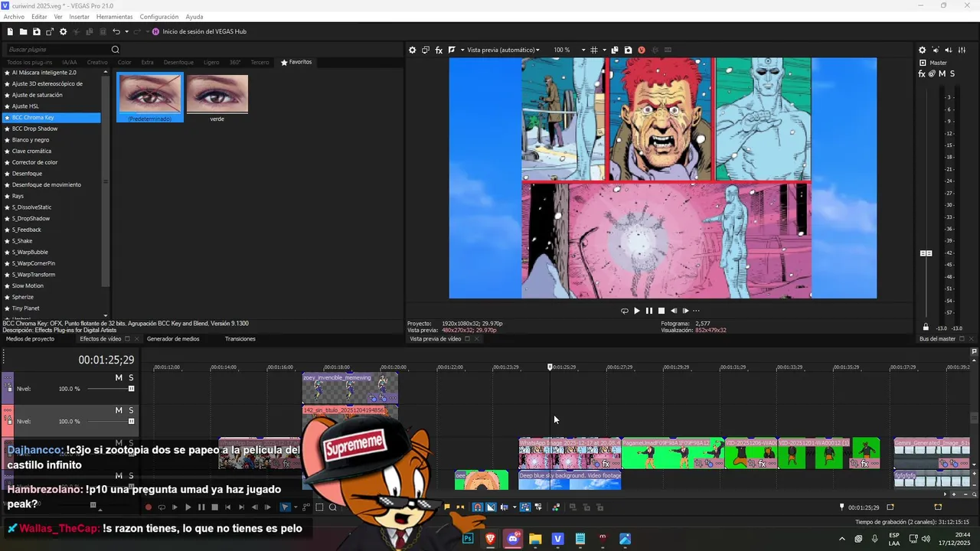Open the Vista previa quality dropdown
980x551 pixels.
pyautogui.click(x=503, y=50)
